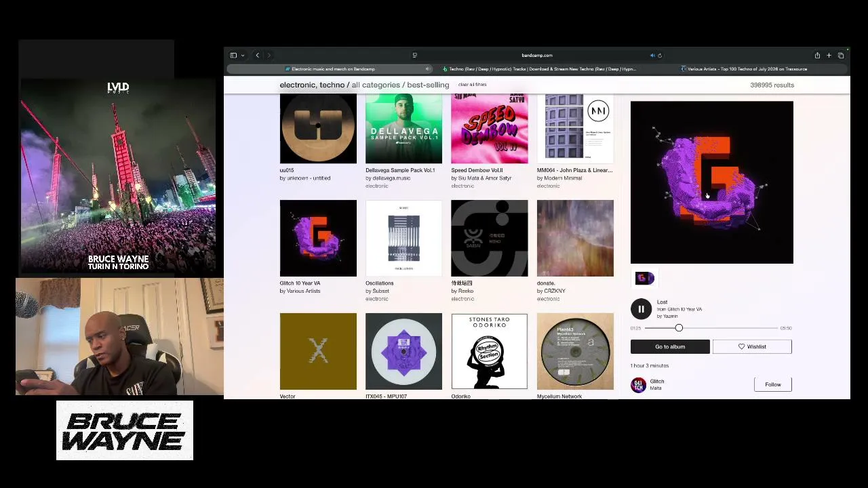Click the Go to album button

pos(670,347)
